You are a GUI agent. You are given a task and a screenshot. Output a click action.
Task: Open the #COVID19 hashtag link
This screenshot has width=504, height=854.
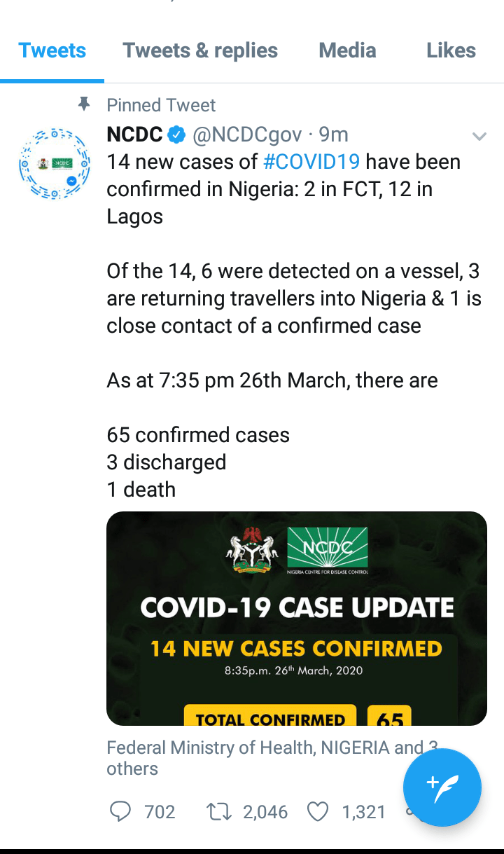coord(311,162)
